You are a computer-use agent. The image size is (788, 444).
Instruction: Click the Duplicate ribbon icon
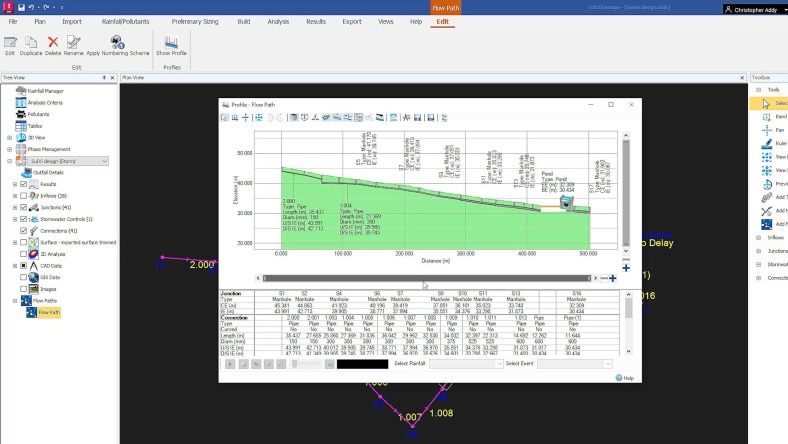click(x=31, y=45)
